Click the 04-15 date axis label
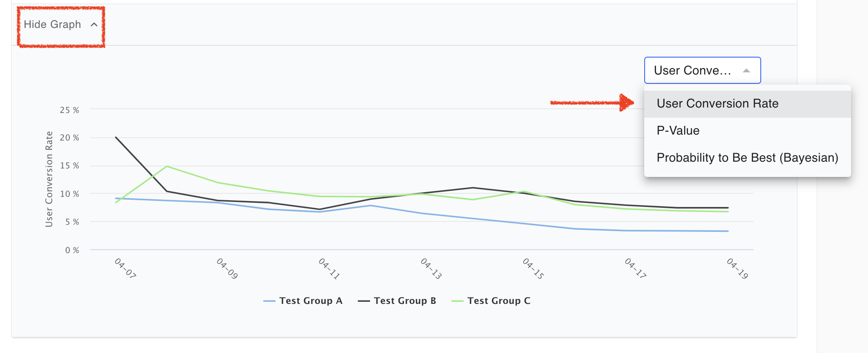 click(x=533, y=268)
